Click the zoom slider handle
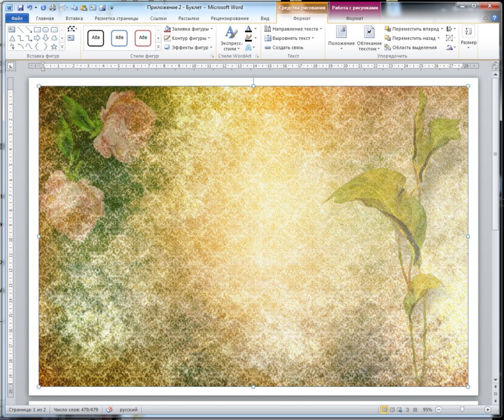Screen dimensions: 504x420 click(x=462, y=410)
